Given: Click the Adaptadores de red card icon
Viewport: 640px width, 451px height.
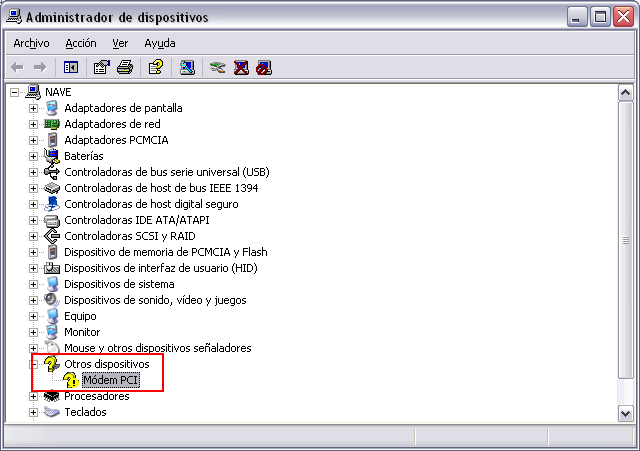Looking at the screenshot, I should tap(52, 124).
